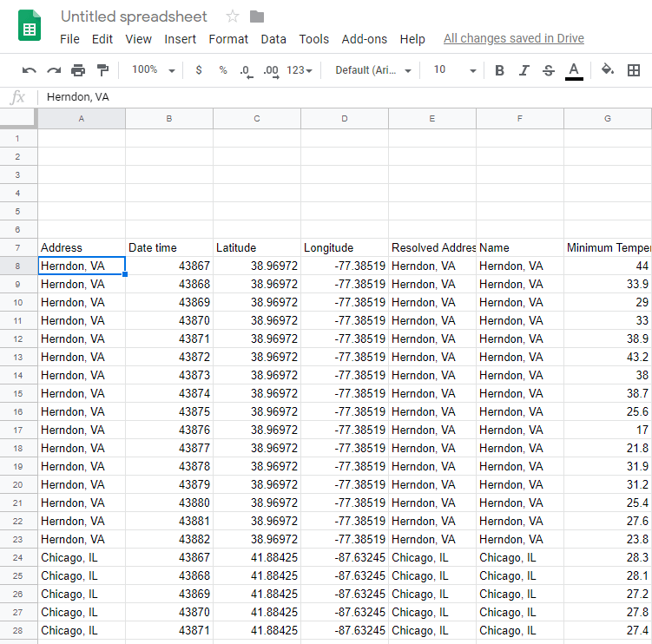The width and height of the screenshot is (652, 644).
Task: Expand the 100% zoom dropdown
Action: coord(153,70)
